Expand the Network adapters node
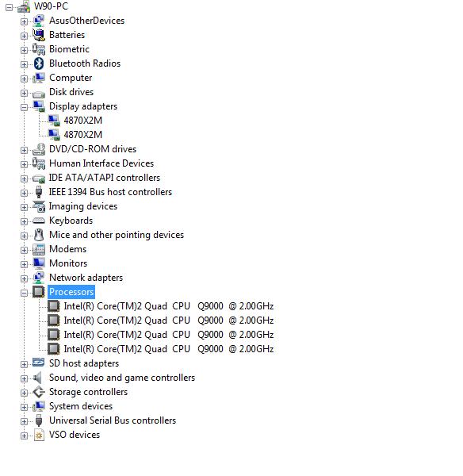The image size is (463, 476). point(24,278)
